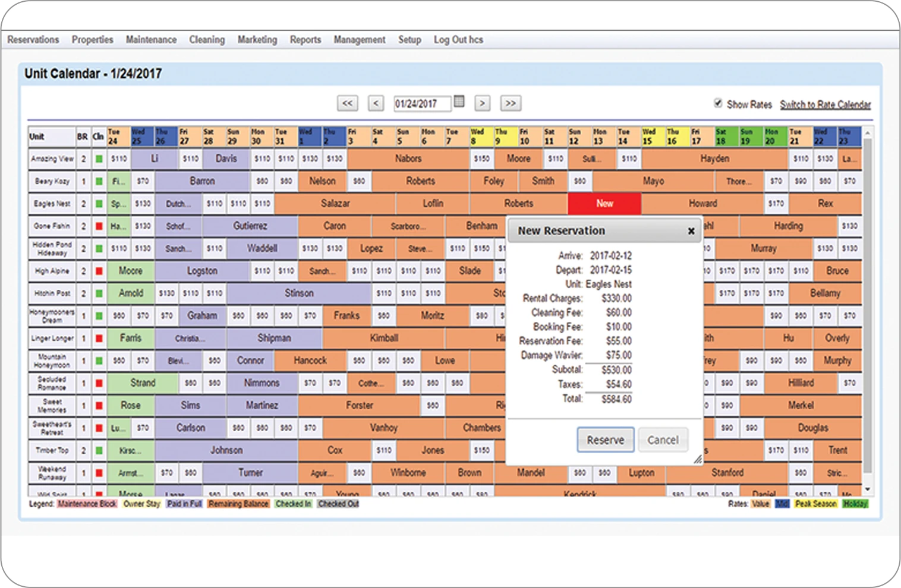This screenshot has width=901, height=588.
Task: Click the clean status square for Amazing View
Action: coord(99,159)
